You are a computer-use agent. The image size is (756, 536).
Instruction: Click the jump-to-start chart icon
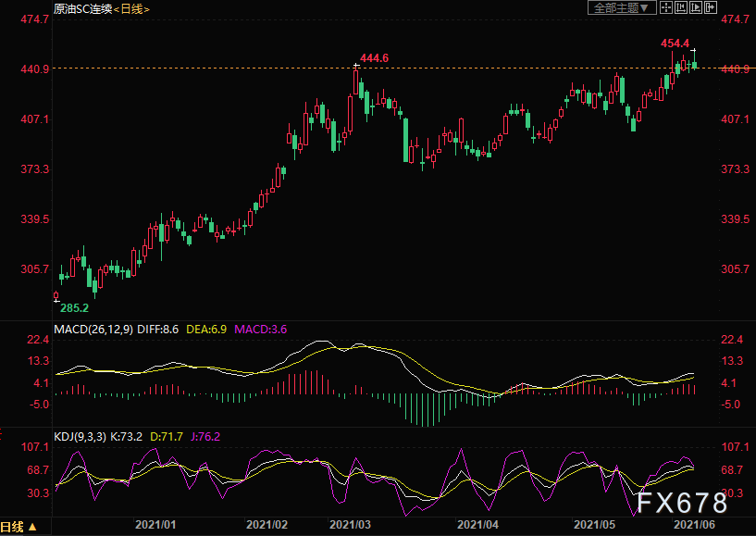pos(681,7)
